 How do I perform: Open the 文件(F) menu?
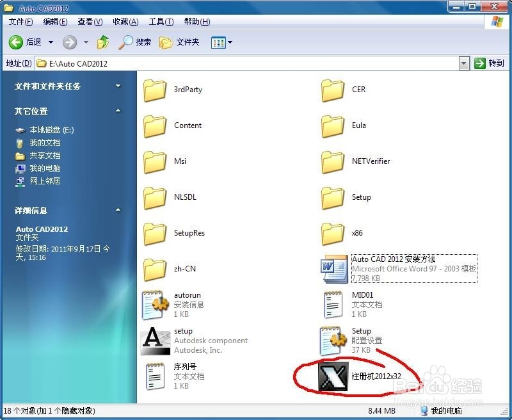[20, 22]
